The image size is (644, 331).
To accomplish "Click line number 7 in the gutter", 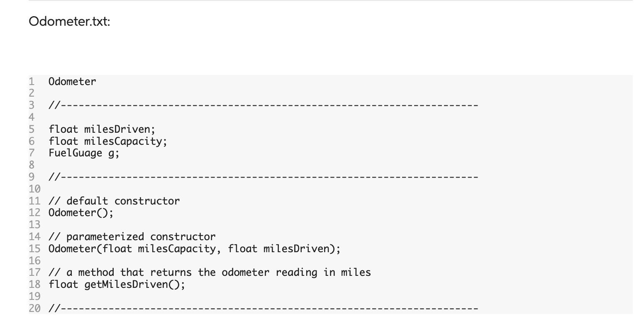I will tap(32, 153).
